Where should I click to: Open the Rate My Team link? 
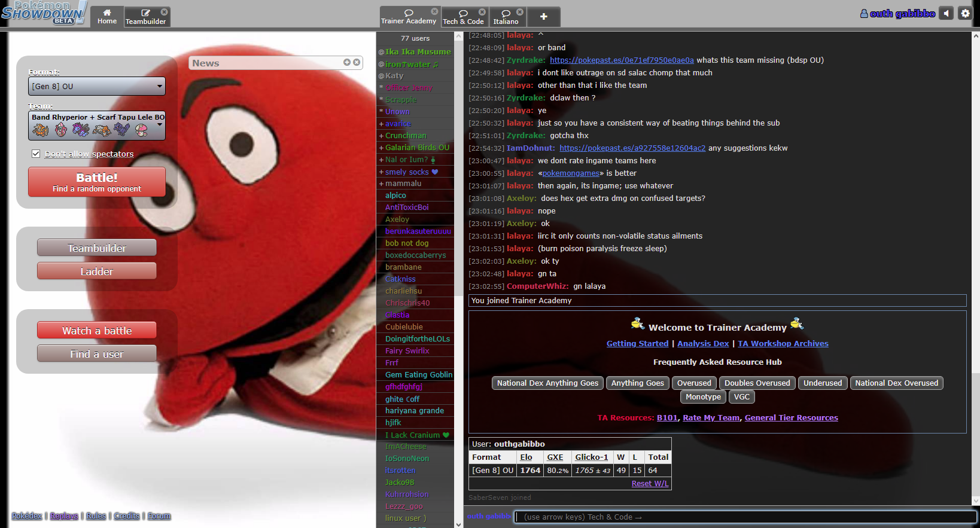pyautogui.click(x=711, y=417)
